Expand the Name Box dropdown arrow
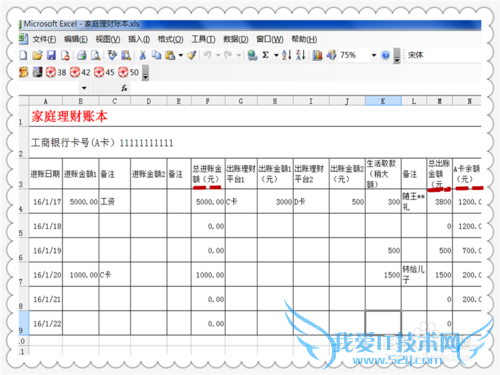 [x=84, y=88]
